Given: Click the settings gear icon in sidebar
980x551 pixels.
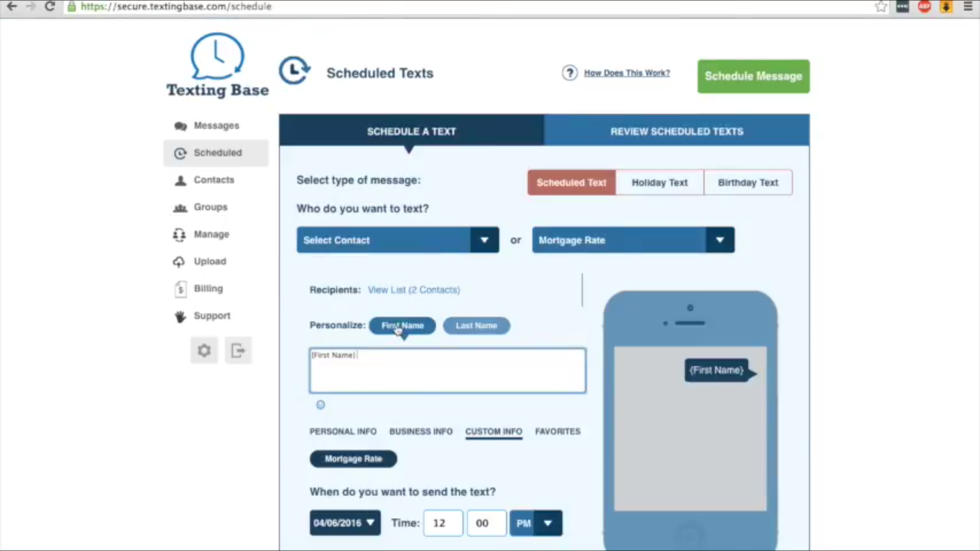Looking at the screenshot, I should coord(204,350).
